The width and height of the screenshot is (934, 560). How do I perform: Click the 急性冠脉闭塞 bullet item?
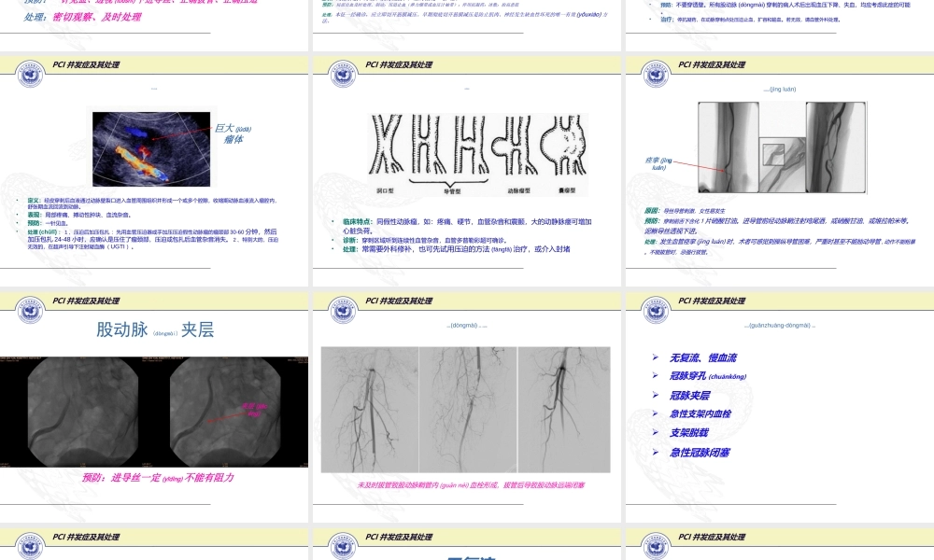(700, 453)
